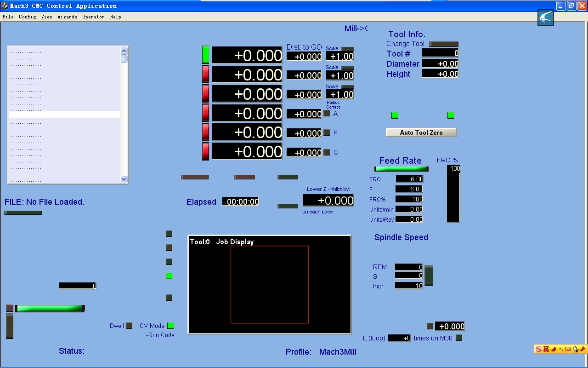Click the green horizontal bar above Status

pos(50,308)
